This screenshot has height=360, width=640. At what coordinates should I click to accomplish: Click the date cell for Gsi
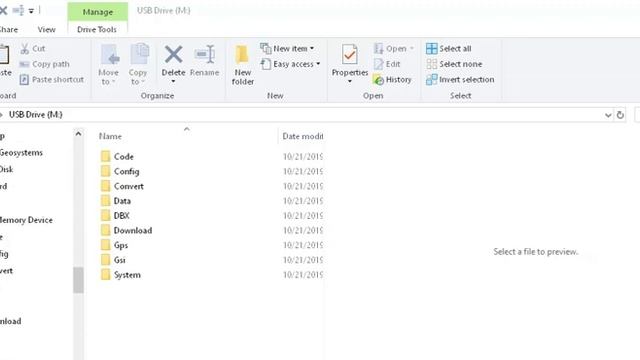coord(302,260)
